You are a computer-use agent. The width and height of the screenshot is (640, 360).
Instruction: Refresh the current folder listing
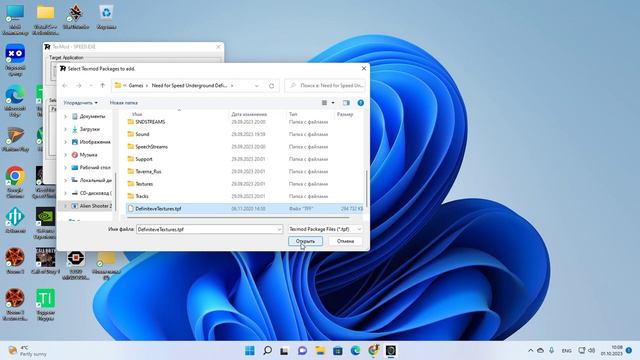click(271, 86)
